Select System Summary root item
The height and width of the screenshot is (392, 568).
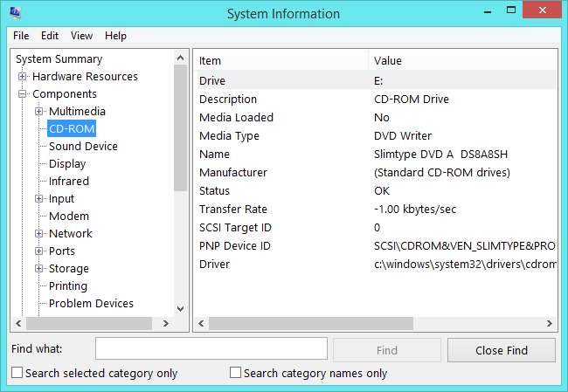point(59,59)
